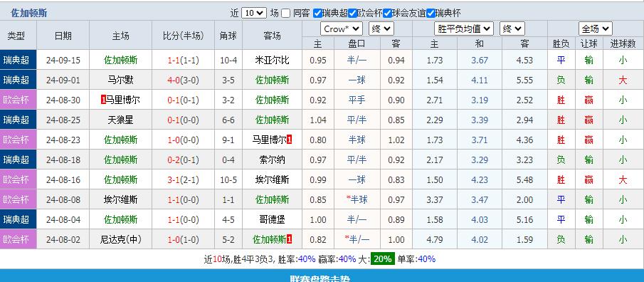Click score 1-0(1-0) of 尼达克 match
The image size is (644, 282).
click(x=183, y=240)
